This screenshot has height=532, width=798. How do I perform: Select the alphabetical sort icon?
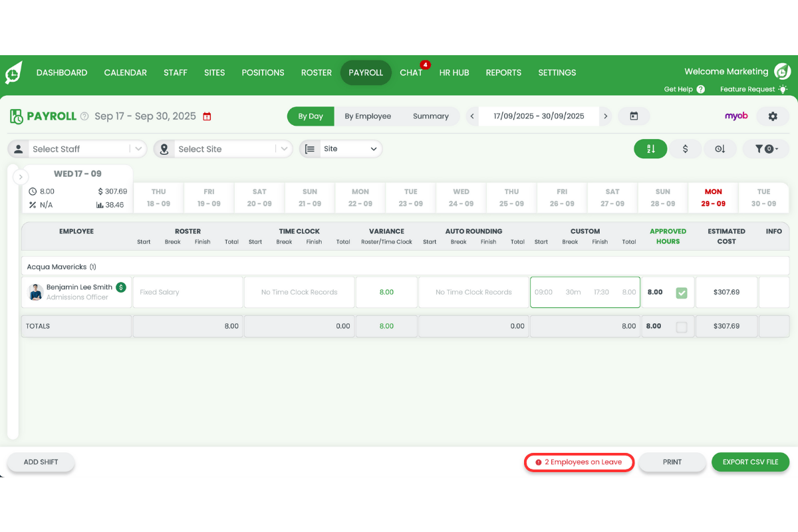pyautogui.click(x=650, y=148)
